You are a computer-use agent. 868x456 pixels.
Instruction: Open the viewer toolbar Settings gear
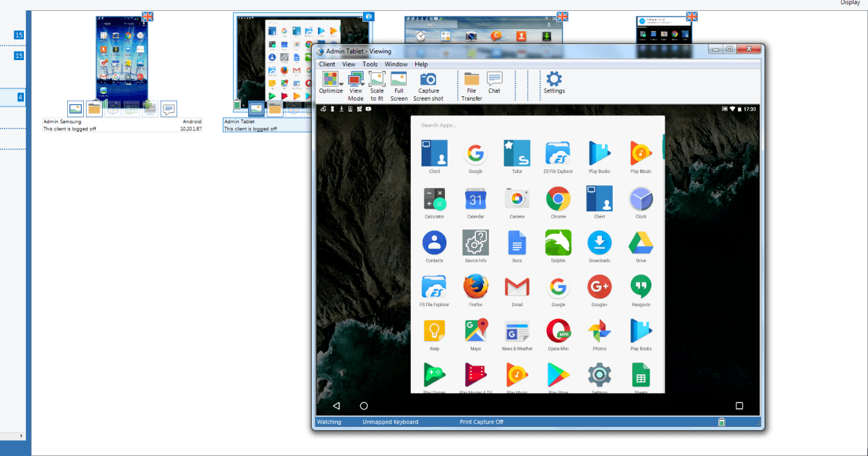[x=554, y=78]
